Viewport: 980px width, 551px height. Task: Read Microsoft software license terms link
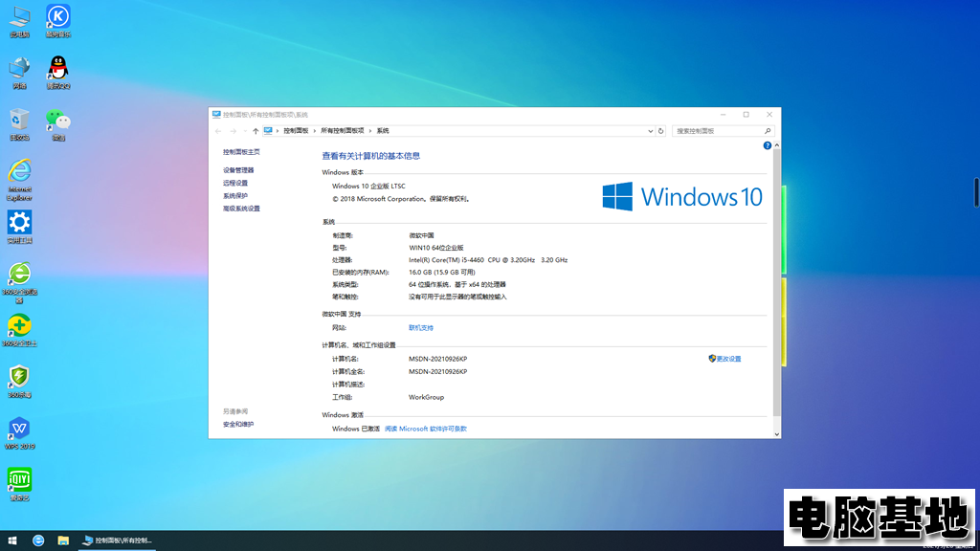tap(426, 429)
